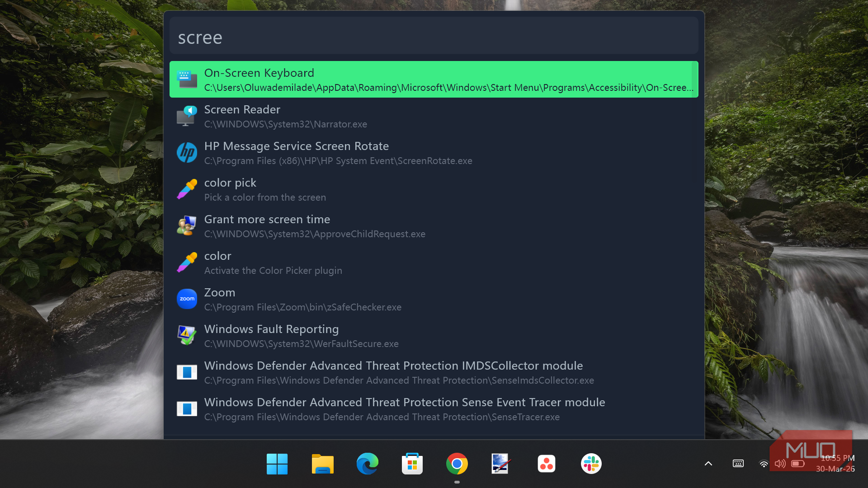The width and height of the screenshot is (868, 488).
Task: Click the battery status tray icon
Action: (x=798, y=464)
